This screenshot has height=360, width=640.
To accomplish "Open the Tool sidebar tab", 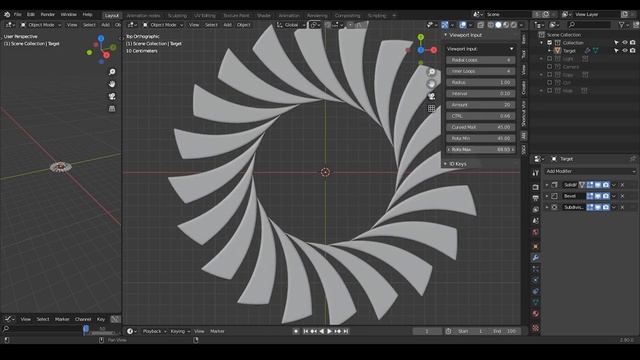I will 524,54.
